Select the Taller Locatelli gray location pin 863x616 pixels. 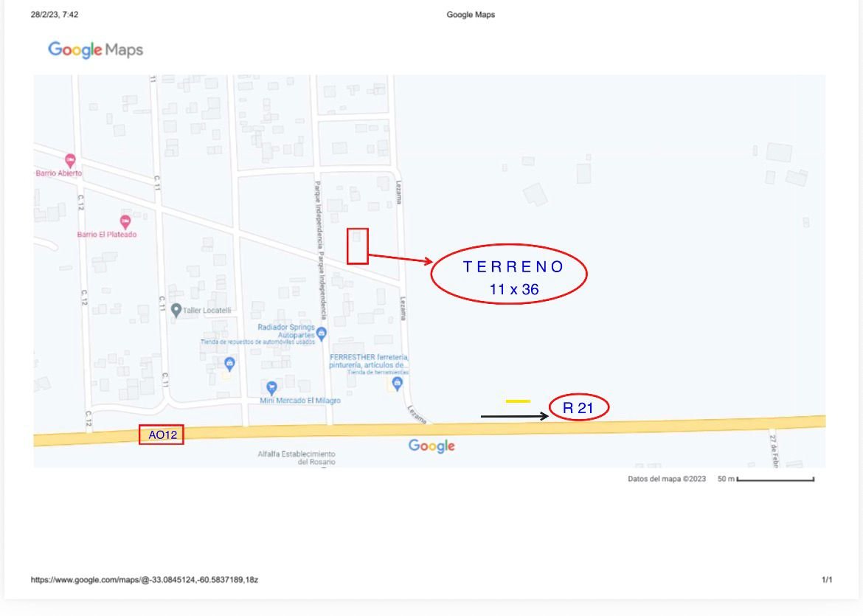coord(176,311)
